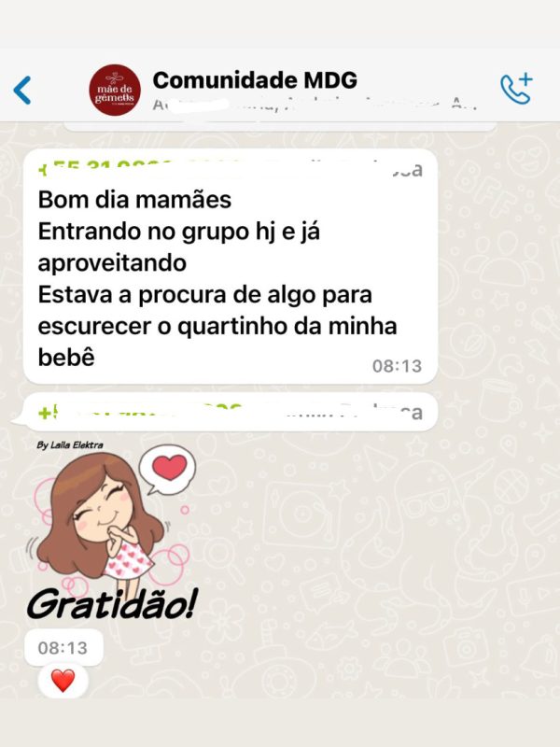This screenshot has height=747, width=560.
Task: Tap the 08:13 timestamp inside the text message
Action: click(397, 366)
